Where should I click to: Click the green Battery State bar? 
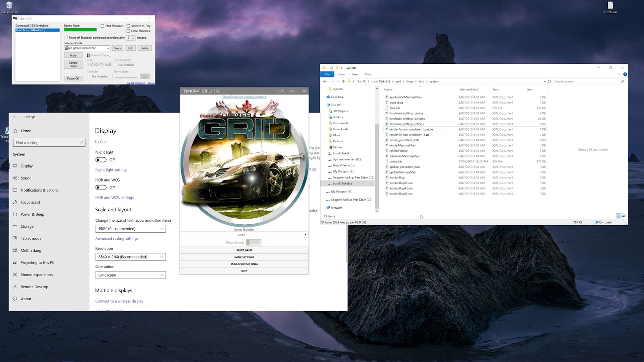click(80, 30)
